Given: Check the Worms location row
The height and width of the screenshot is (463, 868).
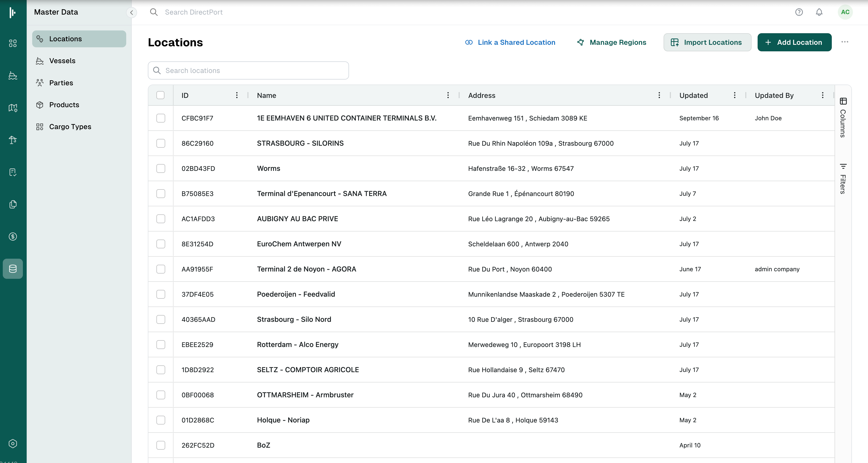Looking at the screenshot, I should coord(161,168).
